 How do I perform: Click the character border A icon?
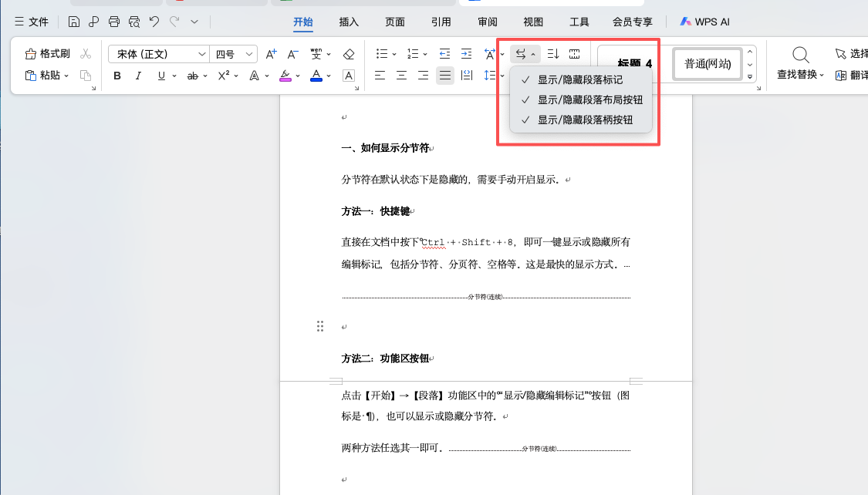pyautogui.click(x=349, y=76)
